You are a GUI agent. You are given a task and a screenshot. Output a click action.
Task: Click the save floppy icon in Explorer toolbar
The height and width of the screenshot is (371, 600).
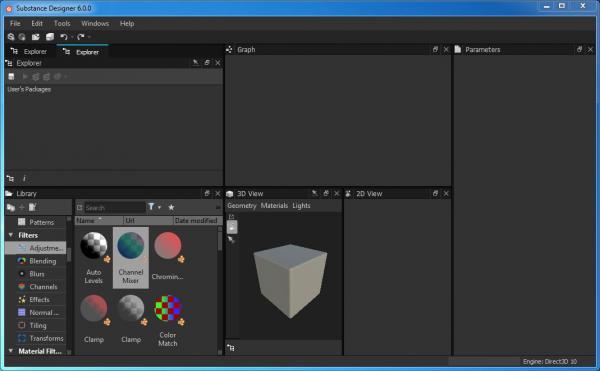11,76
